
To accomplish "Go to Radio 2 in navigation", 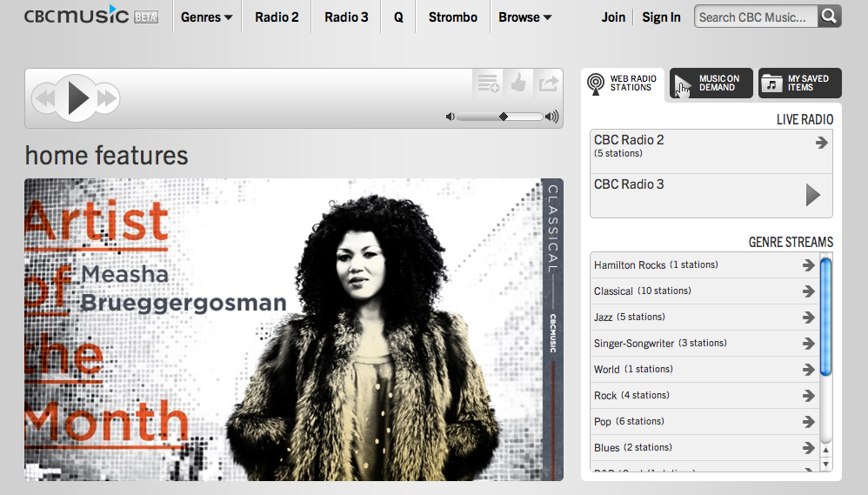I will click(x=277, y=17).
